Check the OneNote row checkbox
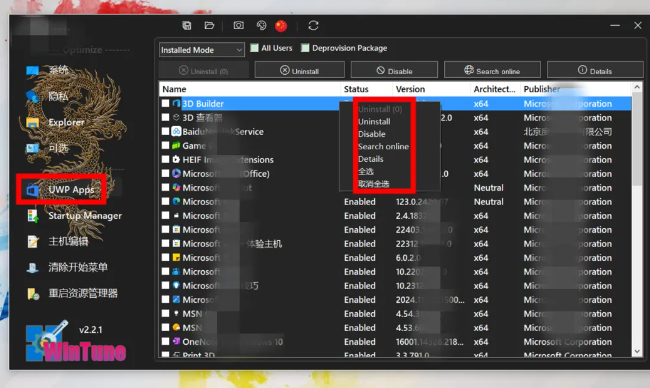This screenshot has height=388, width=650. coord(165,342)
